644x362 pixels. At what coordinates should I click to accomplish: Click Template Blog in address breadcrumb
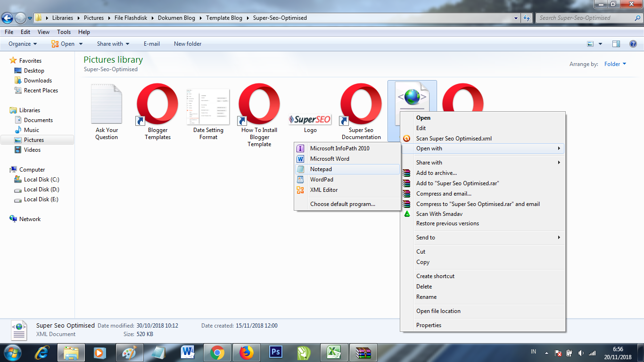(224, 18)
